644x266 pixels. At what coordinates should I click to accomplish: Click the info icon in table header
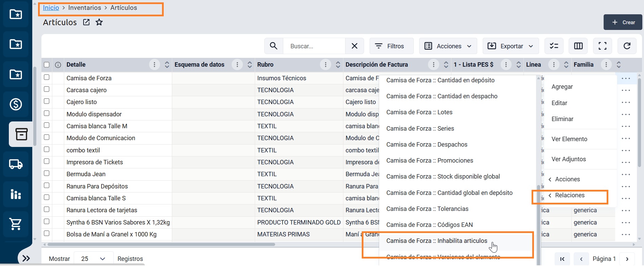[58, 65]
